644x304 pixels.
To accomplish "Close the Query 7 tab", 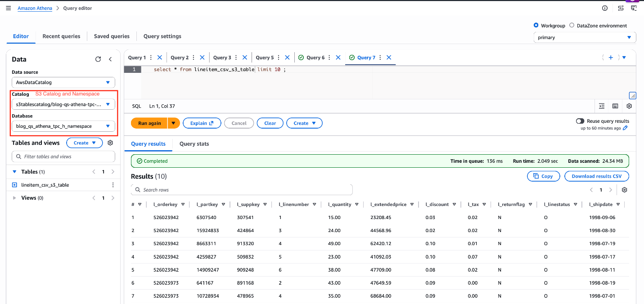I will coord(389,58).
